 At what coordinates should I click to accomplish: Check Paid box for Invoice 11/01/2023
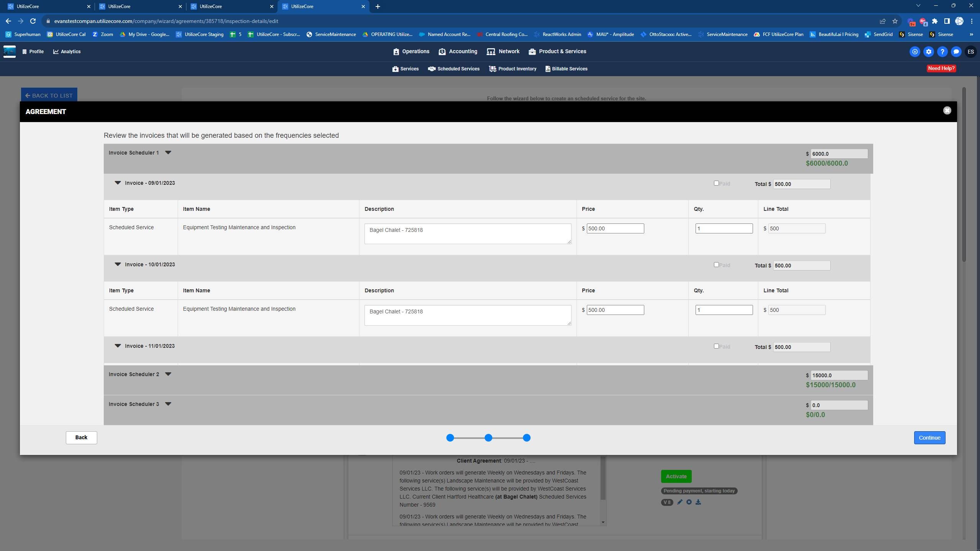pyautogui.click(x=716, y=346)
